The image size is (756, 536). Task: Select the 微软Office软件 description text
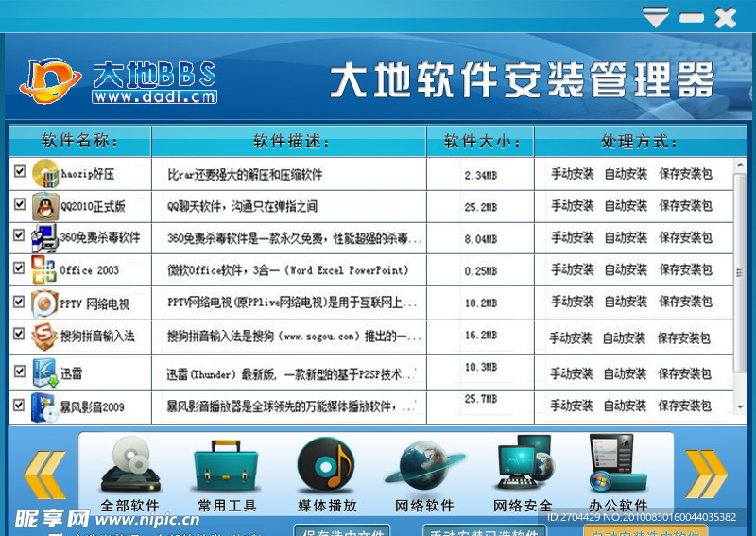288,270
